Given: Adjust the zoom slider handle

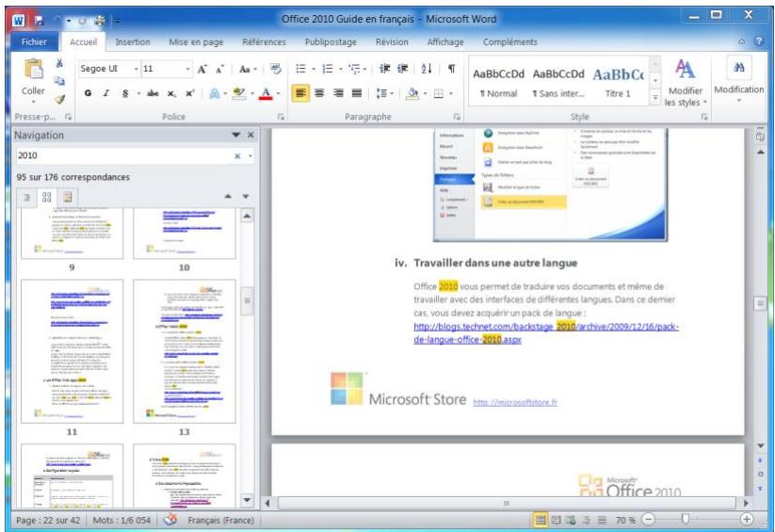Looking at the screenshot, I should point(685,519).
